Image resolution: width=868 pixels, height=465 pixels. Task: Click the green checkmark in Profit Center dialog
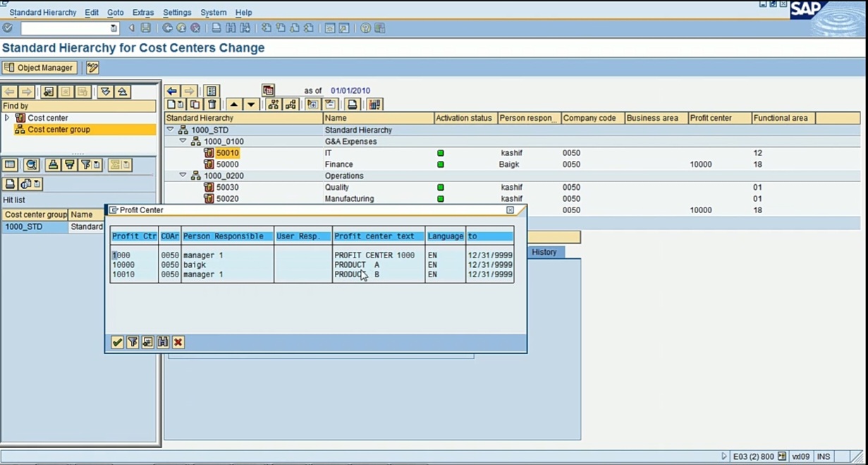[118, 342]
